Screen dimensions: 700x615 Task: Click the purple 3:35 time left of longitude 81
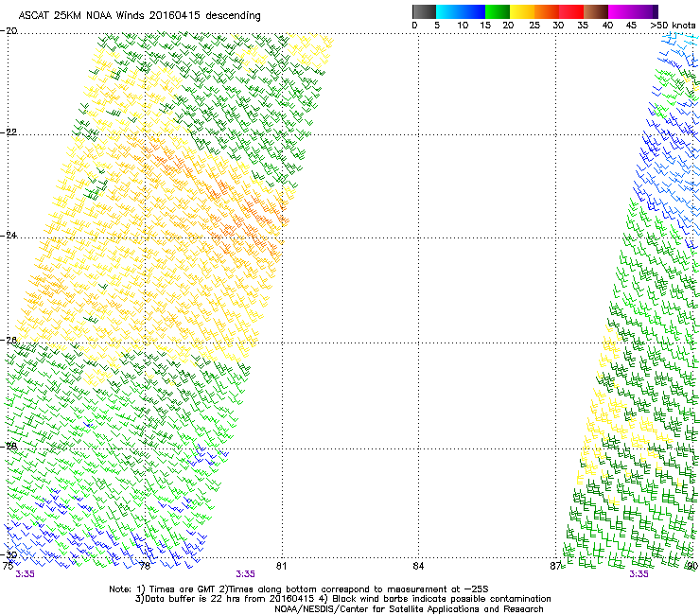click(x=246, y=574)
